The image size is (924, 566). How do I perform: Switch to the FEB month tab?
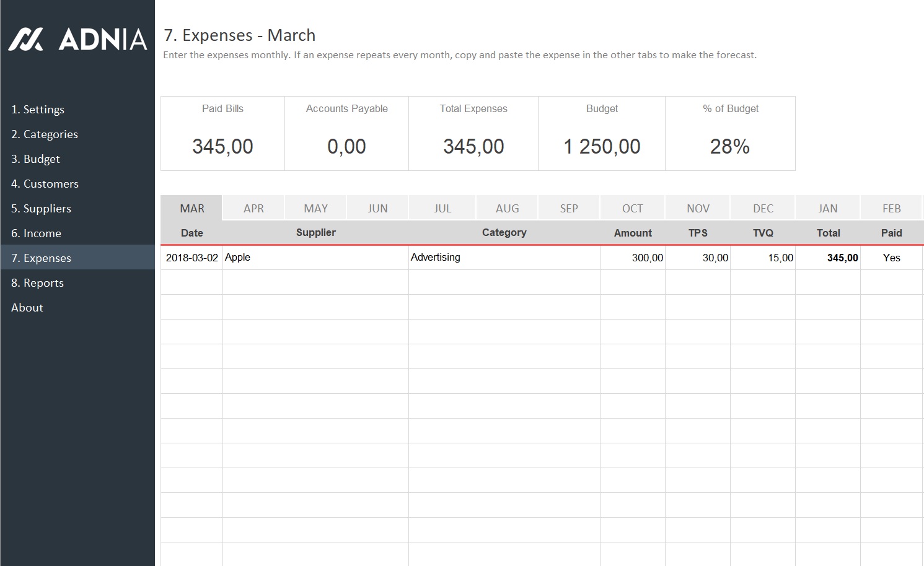[892, 208]
